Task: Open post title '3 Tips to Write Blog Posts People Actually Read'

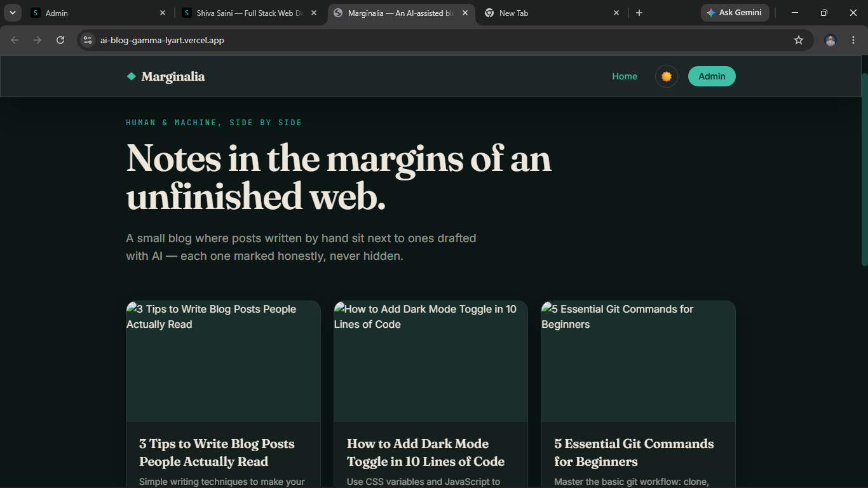Action: pos(217,452)
